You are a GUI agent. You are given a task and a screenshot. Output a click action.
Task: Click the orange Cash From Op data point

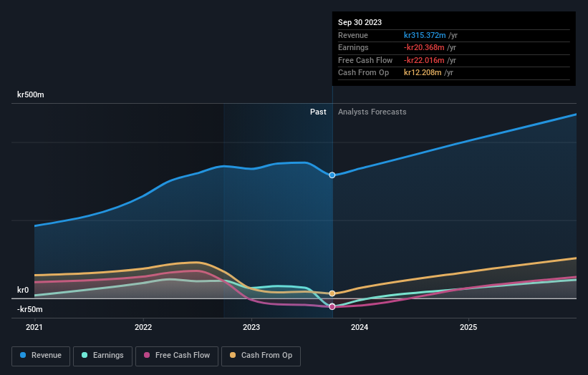click(332, 293)
